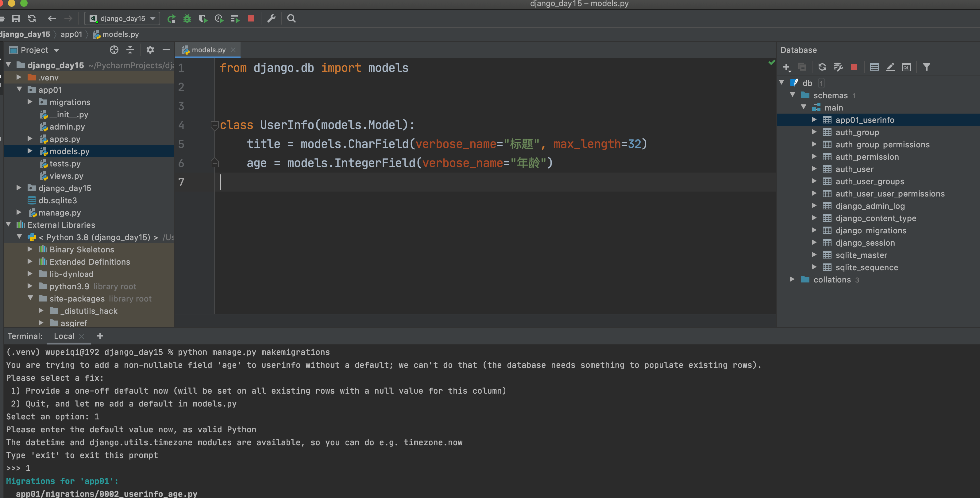Expand the .venv folder
Screen dimensions: 980x498
(19, 77)
